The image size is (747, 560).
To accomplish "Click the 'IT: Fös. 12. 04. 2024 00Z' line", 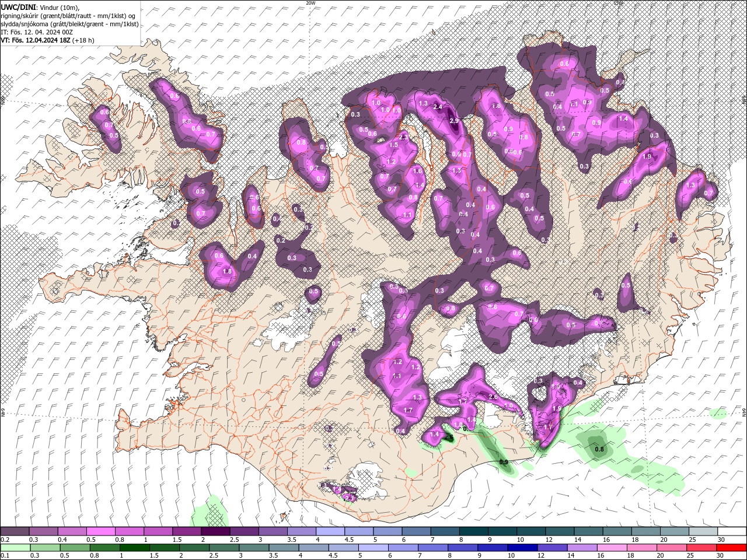I will coord(36,32).
